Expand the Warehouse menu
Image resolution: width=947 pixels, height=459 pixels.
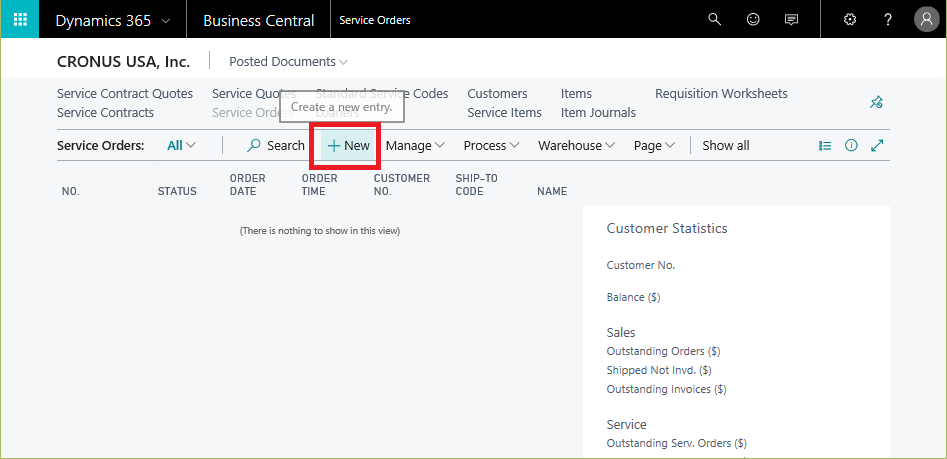click(577, 146)
